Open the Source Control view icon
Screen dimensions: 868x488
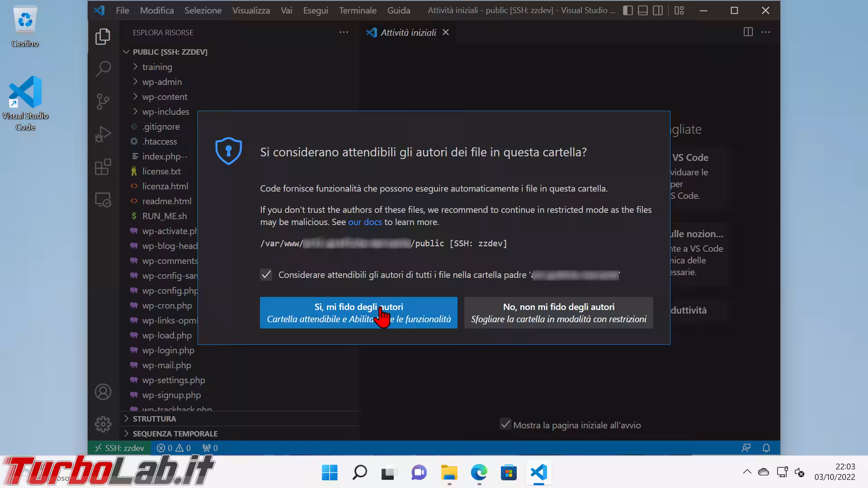tap(103, 101)
